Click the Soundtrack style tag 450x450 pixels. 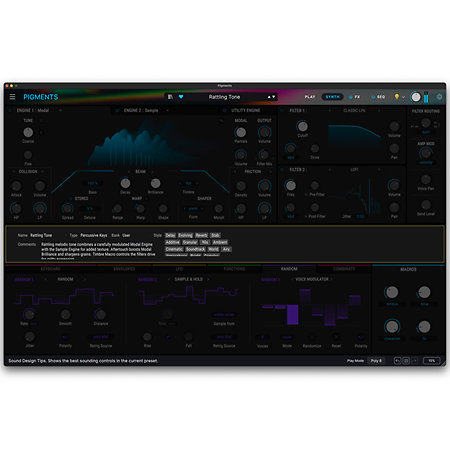(195, 249)
